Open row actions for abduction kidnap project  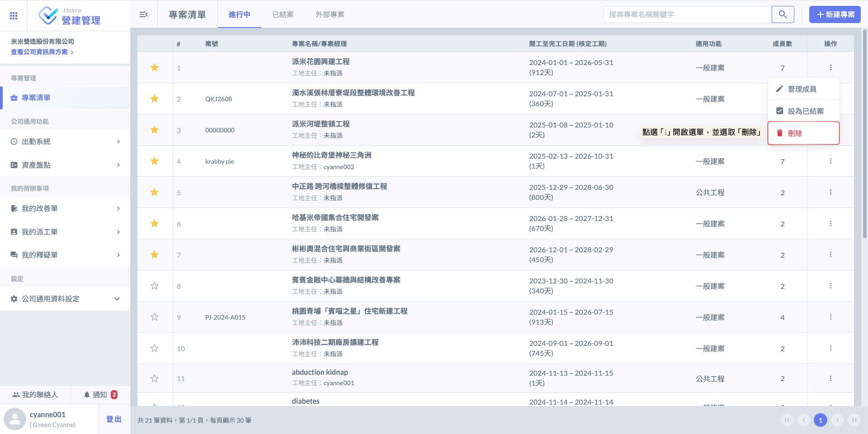(830, 378)
